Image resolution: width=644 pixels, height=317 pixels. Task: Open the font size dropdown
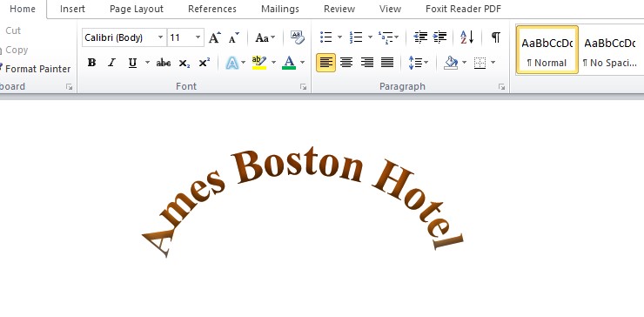tap(198, 37)
